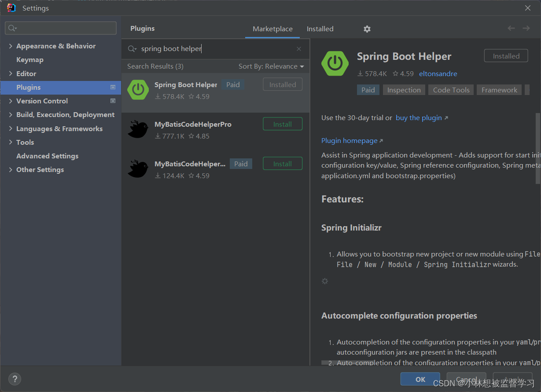Install the paid MyBatisCodeHelper plugin with 124.4K downloads
Viewport: 541px width, 392px height.
pyautogui.click(x=283, y=164)
